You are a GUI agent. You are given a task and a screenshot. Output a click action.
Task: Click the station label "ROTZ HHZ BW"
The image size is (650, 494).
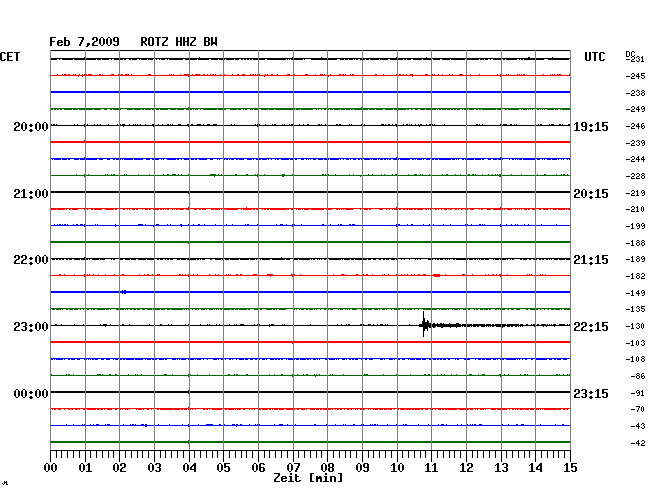click(179, 42)
